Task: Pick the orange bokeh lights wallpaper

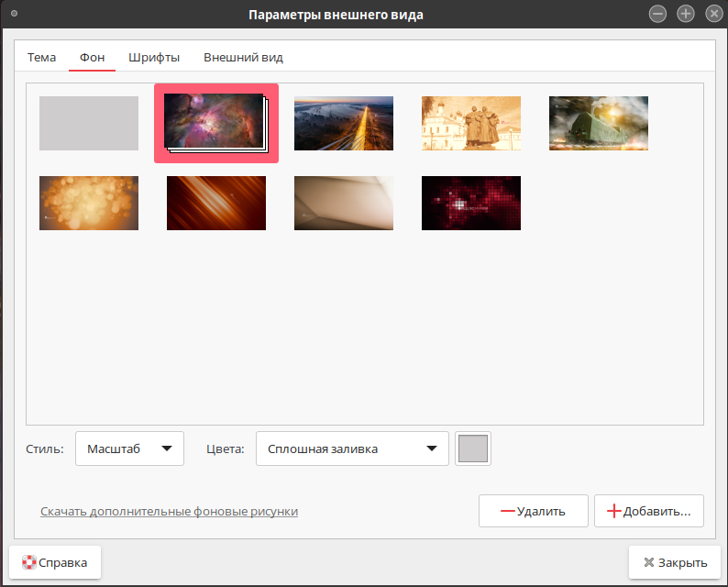Action: coord(89,203)
